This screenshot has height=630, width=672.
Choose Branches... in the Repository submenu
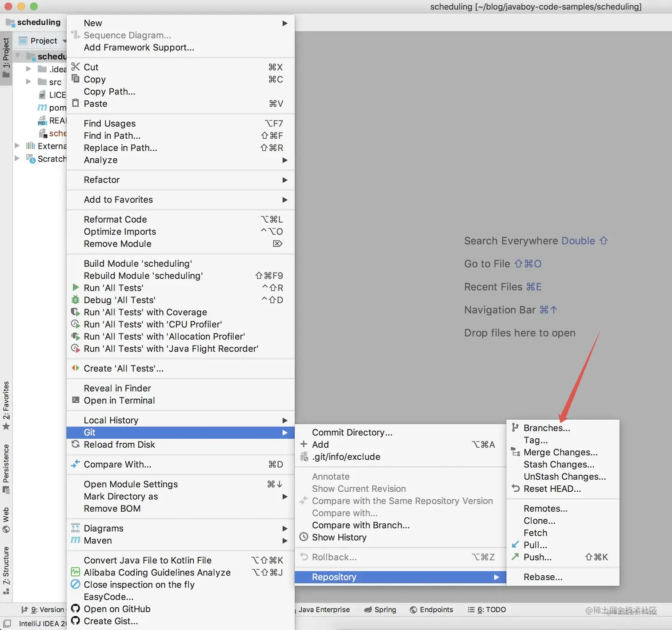(563, 428)
